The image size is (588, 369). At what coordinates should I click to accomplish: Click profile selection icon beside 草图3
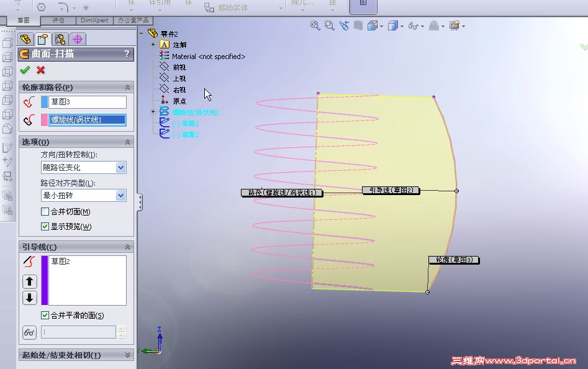pyautogui.click(x=29, y=102)
